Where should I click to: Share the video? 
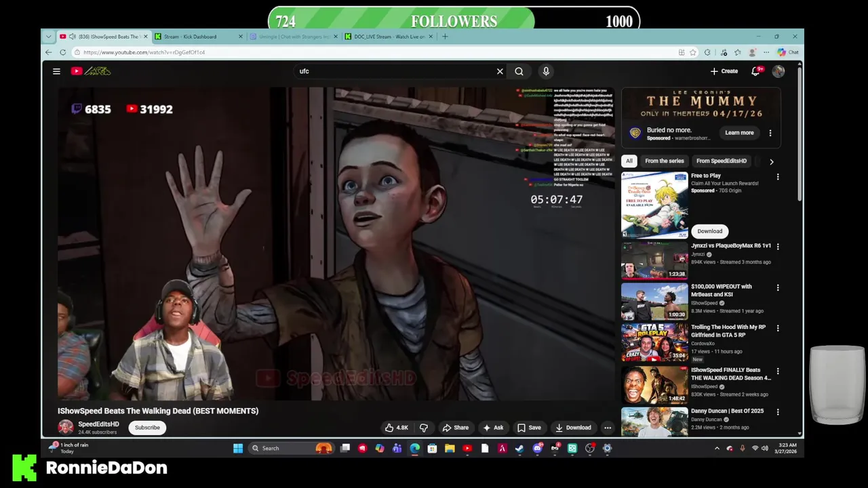pos(456,428)
